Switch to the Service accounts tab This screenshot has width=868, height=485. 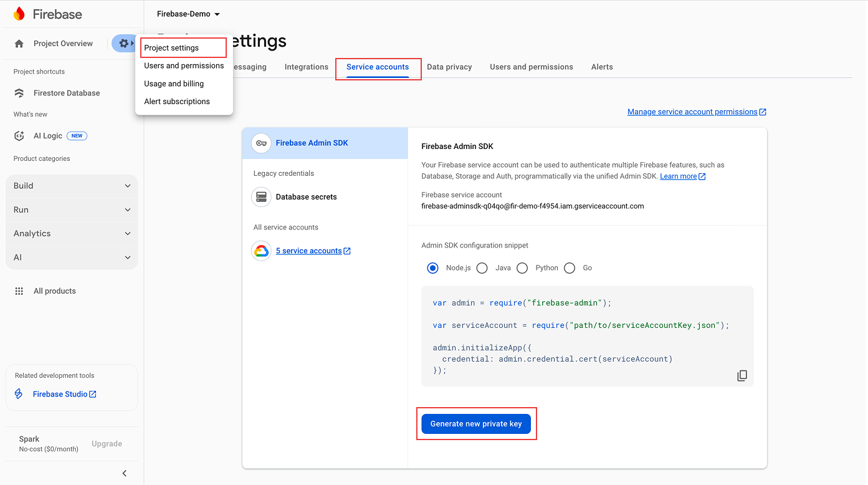click(x=378, y=67)
